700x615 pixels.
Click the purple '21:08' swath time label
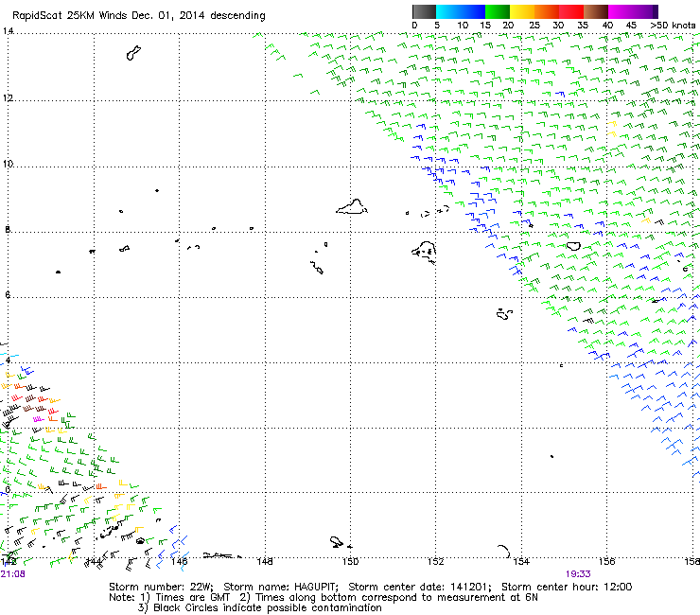(x=13, y=574)
